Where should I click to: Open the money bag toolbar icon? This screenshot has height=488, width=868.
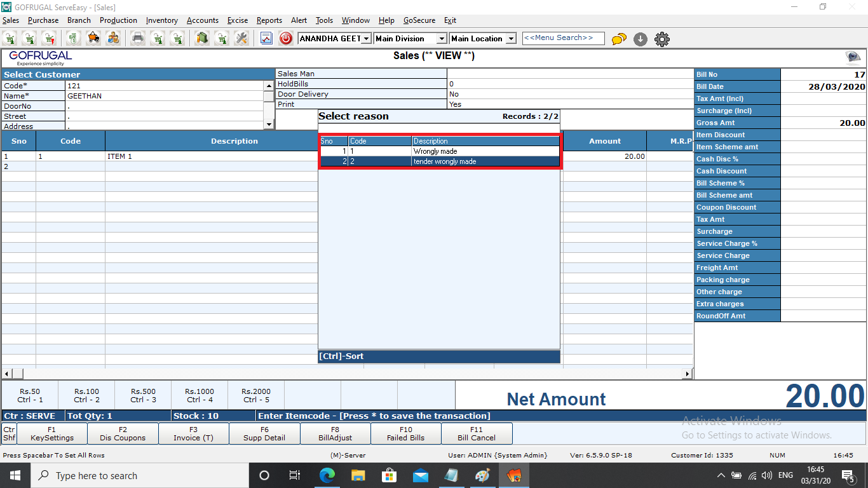pyautogui.click(x=74, y=38)
